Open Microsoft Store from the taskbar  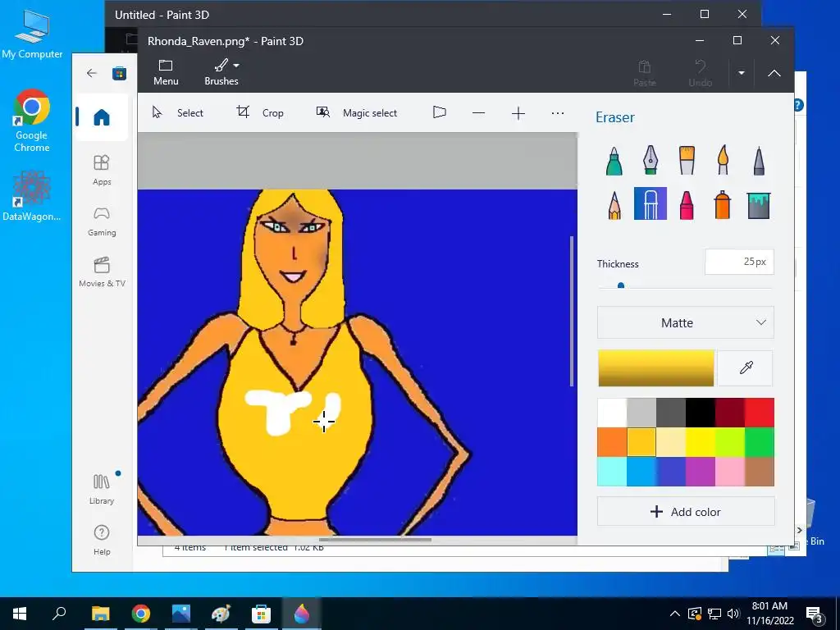(261, 614)
